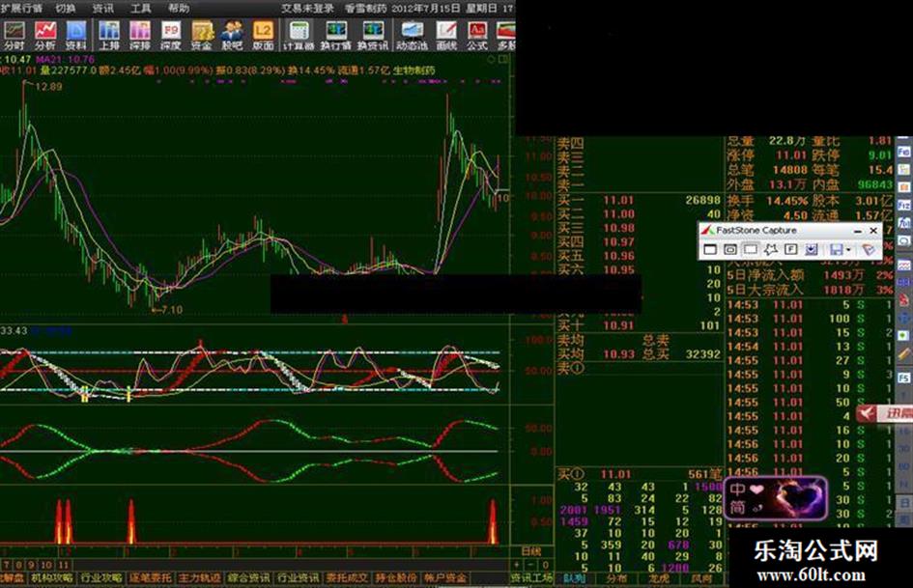Switch to the 逐笔委托 bottom tab
913x588 pixels.
(x=150, y=578)
